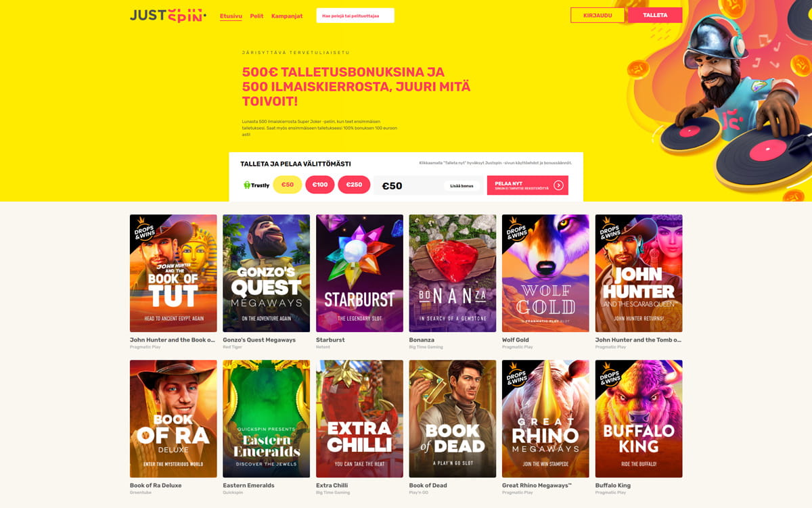812x508 pixels.
Task: Open the Book of Dead game thumbnail
Action: 453,419
